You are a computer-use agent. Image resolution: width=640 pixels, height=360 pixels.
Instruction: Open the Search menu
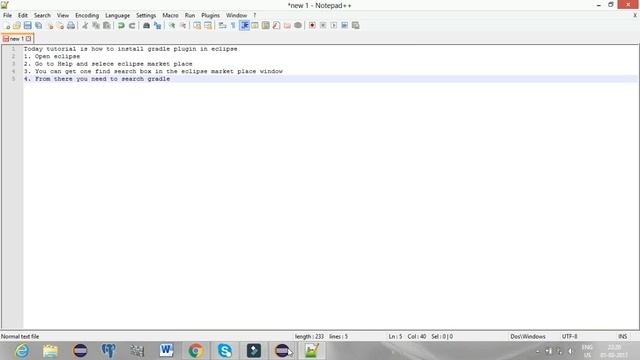pos(42,16)
